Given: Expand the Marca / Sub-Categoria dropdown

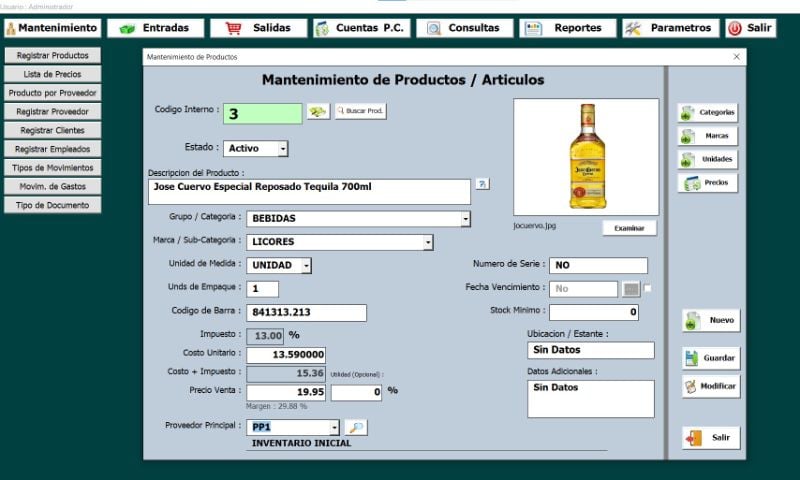Looking at the screenshot, I should (x=428, y=242).
